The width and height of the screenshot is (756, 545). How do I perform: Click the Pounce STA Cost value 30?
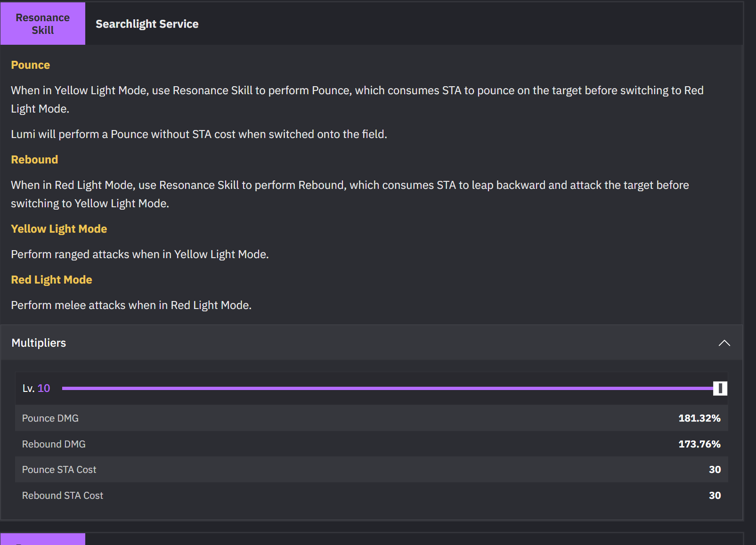click(715, 470)
